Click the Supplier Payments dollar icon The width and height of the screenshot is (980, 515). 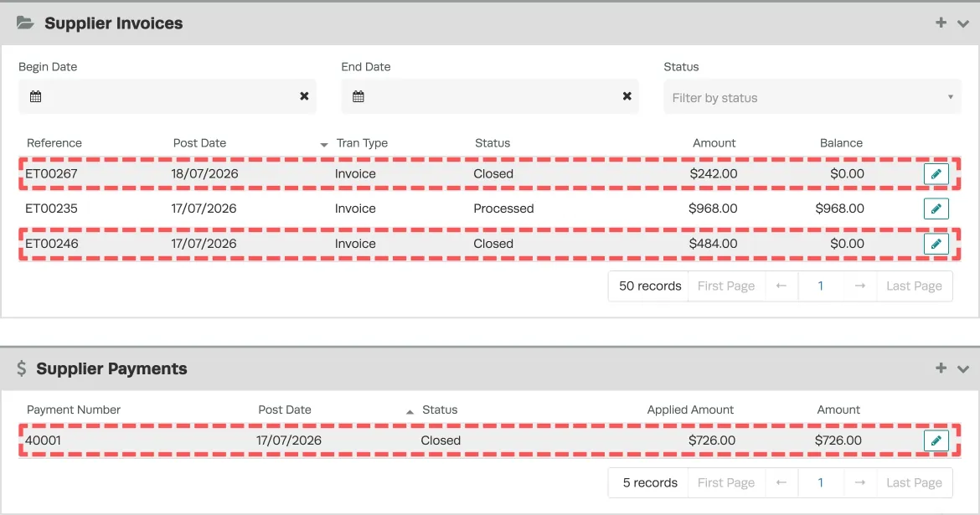click(x=21, y=368)
